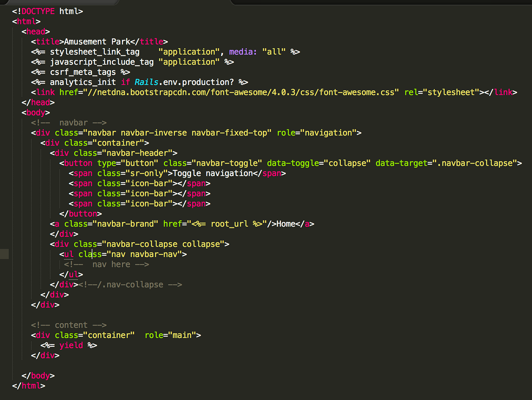The height and width of the screenshot is (400, 532).
Task: Click the gutter marker beside the ul line
Action: point(4,254)
